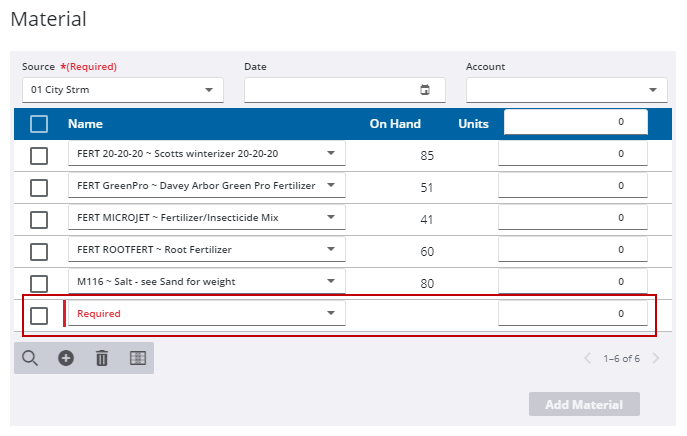Screen dimensions: 687x436
Task: Select the M116 Salt row checkbox
Action: (x=39, y=283)
